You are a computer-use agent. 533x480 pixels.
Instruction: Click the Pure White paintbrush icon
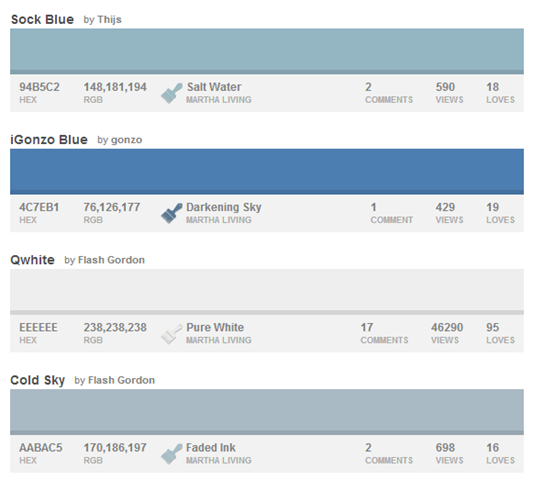[x=172, y=334]
